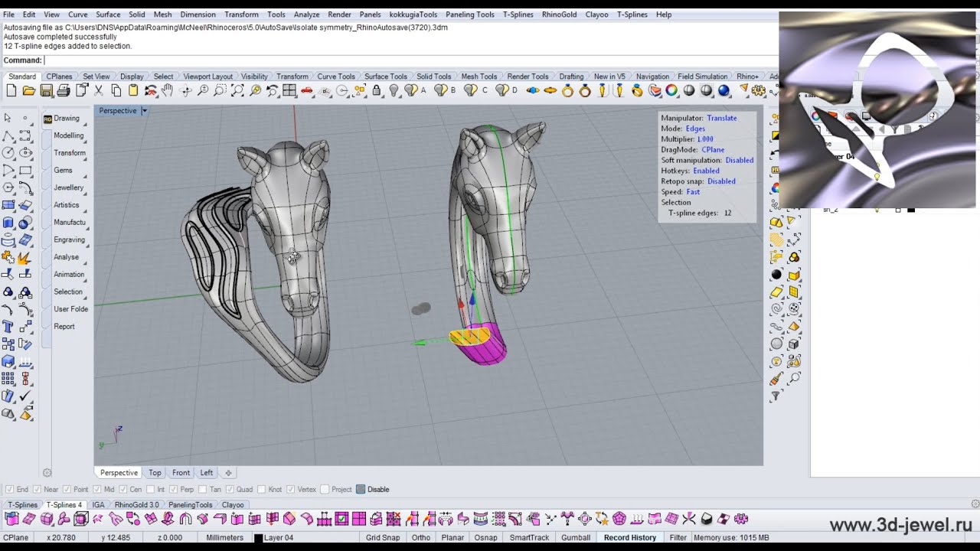Toggle the End osnap checkbox
The width and height of the screenshot is (980, 551).
pyautogui.click(x=9, y=489)
